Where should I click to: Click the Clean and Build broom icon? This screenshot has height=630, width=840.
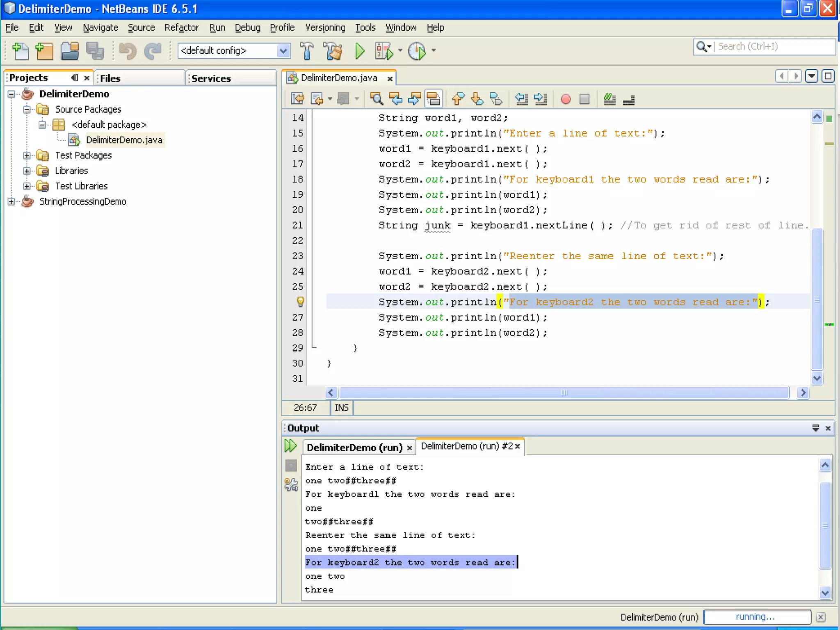[x=333, y=51]
